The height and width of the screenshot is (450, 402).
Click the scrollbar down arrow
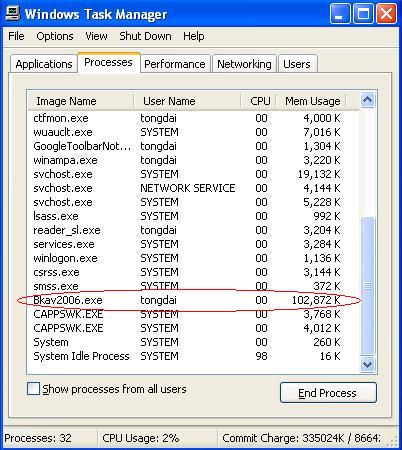coord(368,364)
